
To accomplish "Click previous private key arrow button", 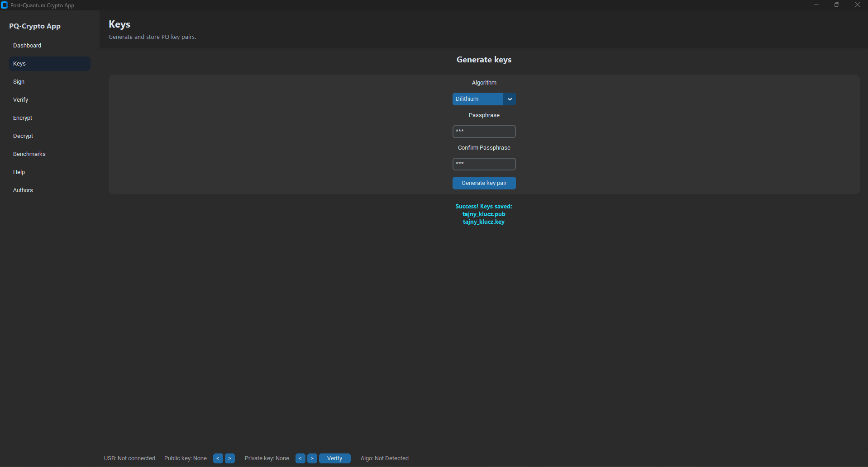I will point(300,458).
